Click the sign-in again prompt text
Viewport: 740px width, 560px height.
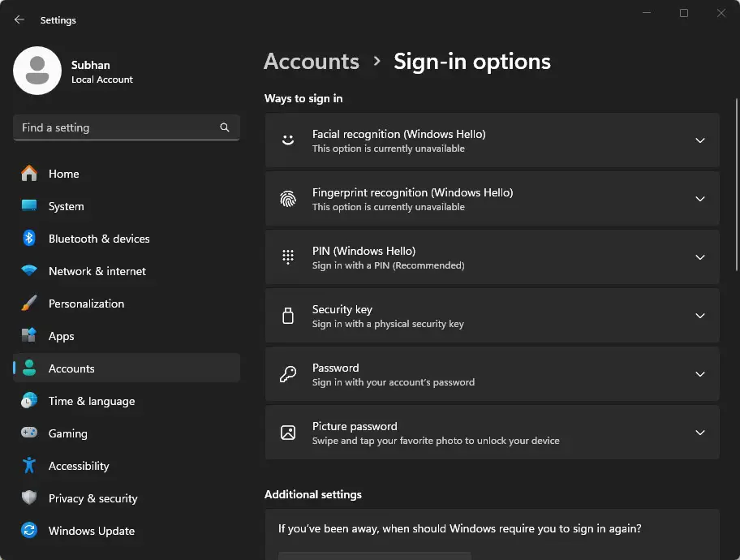click(x=460, y=528)
